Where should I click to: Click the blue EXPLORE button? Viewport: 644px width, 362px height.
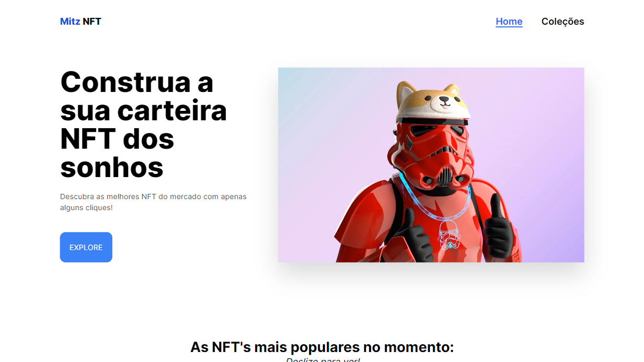[86, 247]
